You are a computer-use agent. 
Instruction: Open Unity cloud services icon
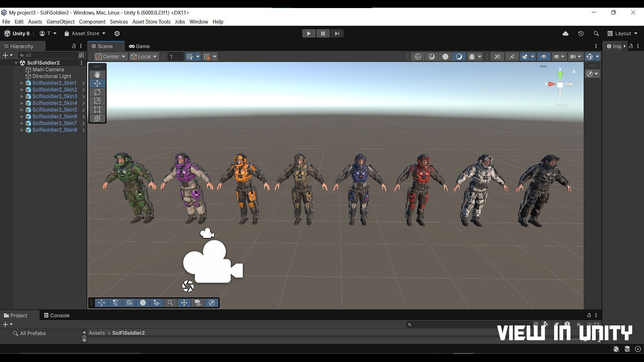566,34
